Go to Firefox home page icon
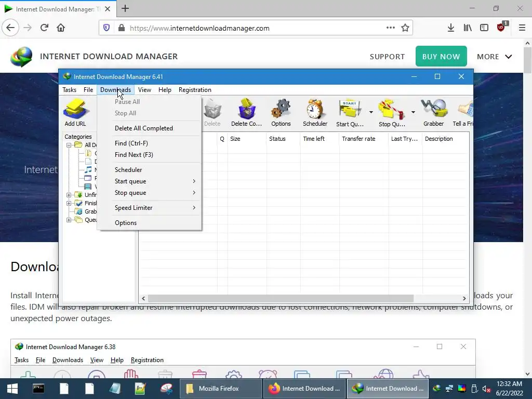 [61, 28]
